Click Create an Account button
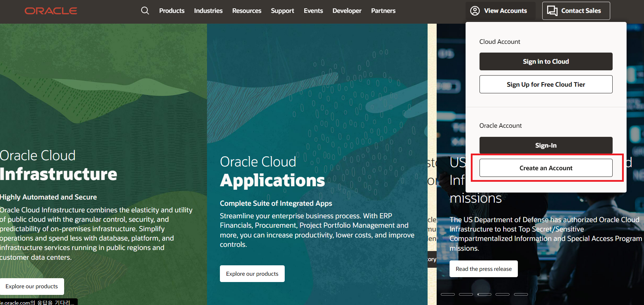The height and width of the screenshot is (305, 644). [x=546, y=168]
